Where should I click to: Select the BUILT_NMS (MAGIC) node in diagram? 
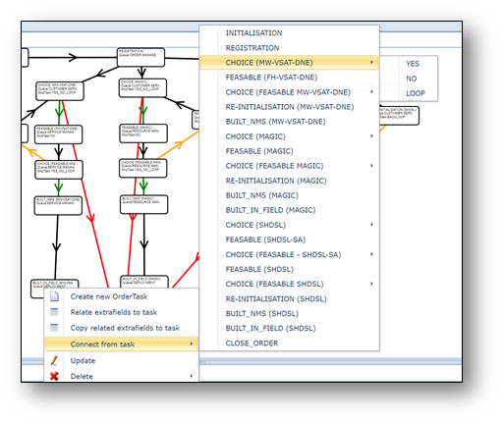click(144, 204)
